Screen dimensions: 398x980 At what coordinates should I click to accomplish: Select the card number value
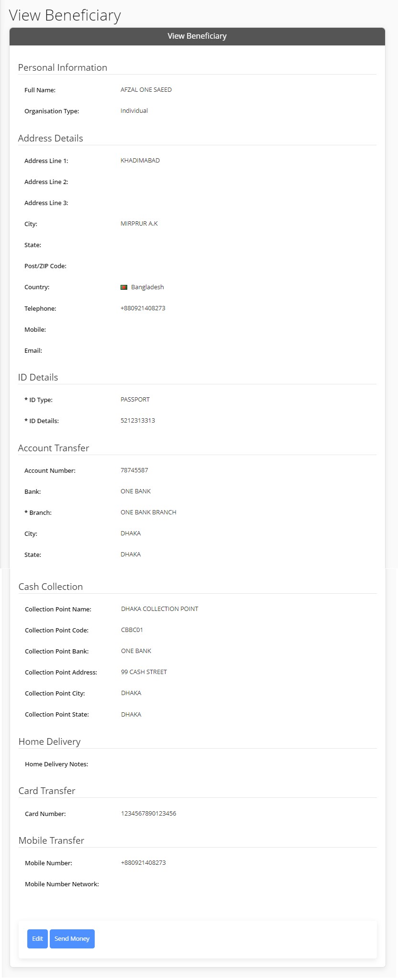click(x=149, y=814)
